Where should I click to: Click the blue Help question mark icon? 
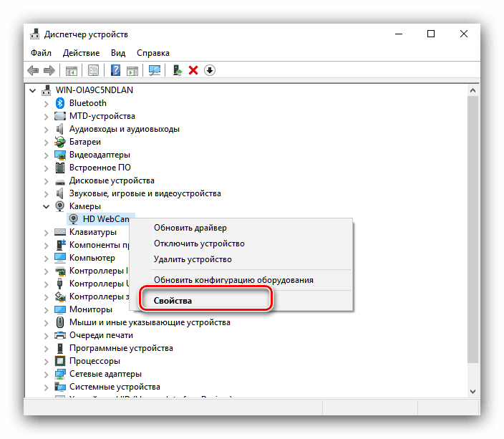[116, 70]
